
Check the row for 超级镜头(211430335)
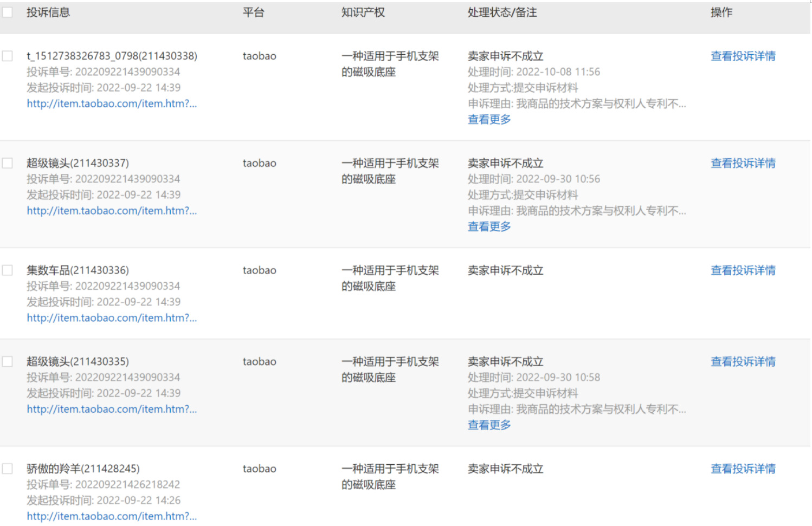(8, 361)
